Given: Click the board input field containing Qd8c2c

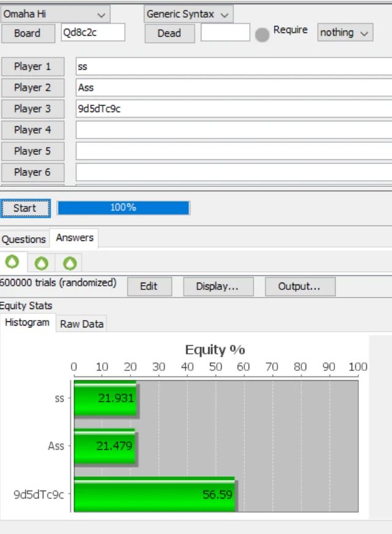Looking at the screenshot, I should (92, 33).
